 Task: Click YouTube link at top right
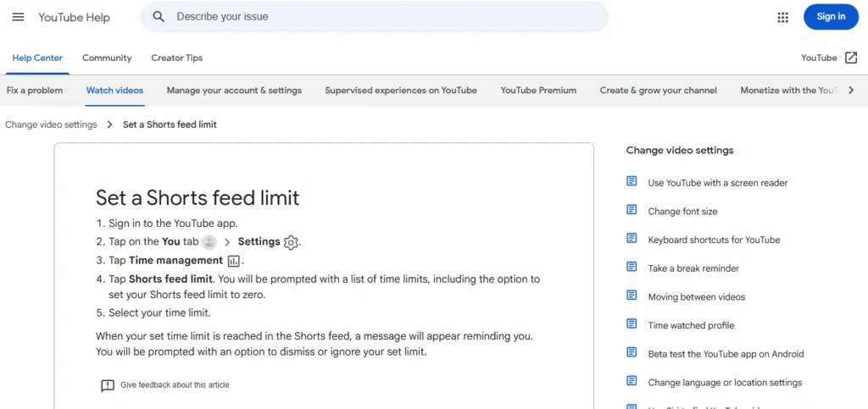[x=819, y=58]
